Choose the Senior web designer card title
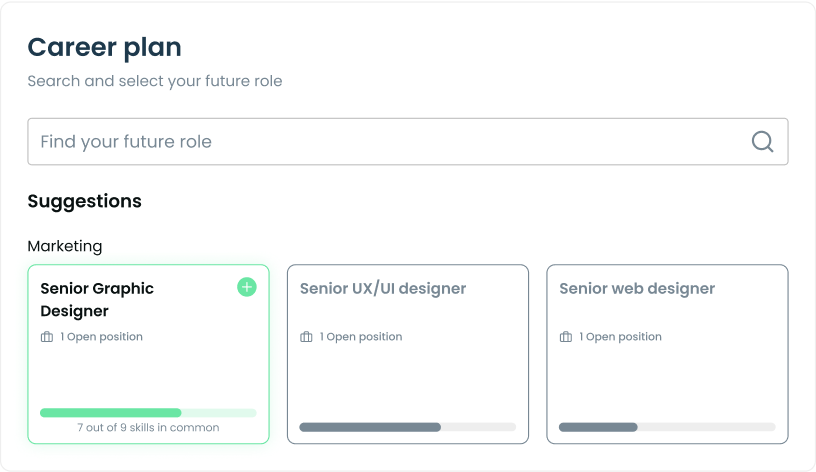This screenshot has width=816, height=472. 637,288
